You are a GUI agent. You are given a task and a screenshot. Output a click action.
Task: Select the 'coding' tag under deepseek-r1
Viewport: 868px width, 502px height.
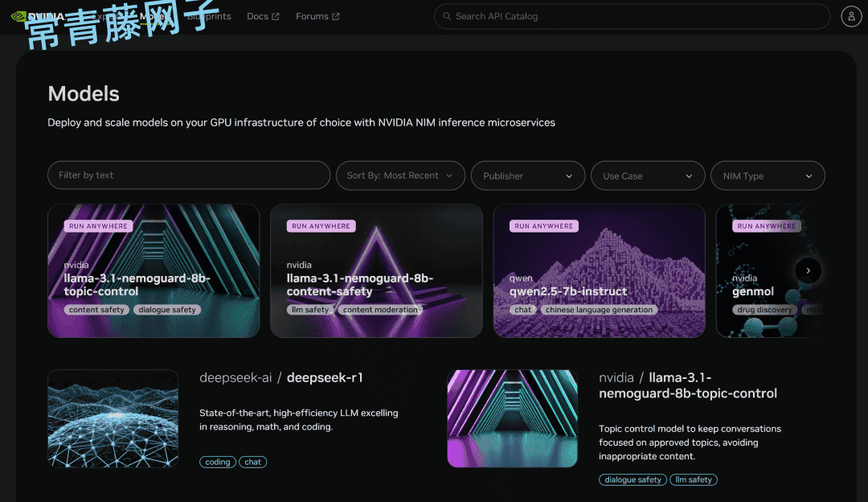[218, 462]
